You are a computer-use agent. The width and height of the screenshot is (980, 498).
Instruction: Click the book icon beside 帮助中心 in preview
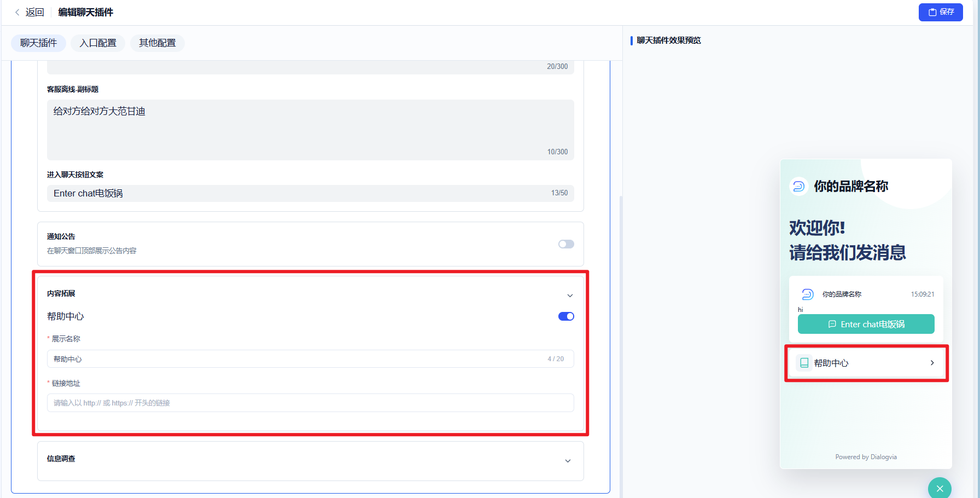(804, 363)
